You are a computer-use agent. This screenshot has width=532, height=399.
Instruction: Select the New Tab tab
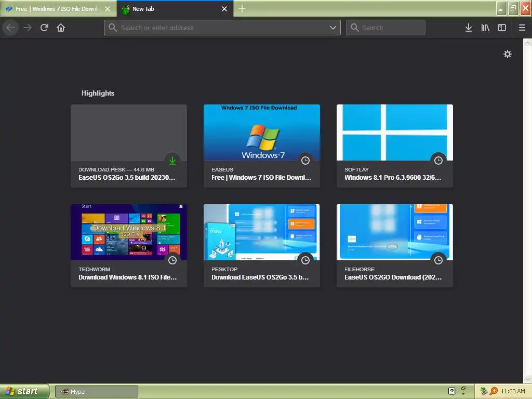[175, 9]
